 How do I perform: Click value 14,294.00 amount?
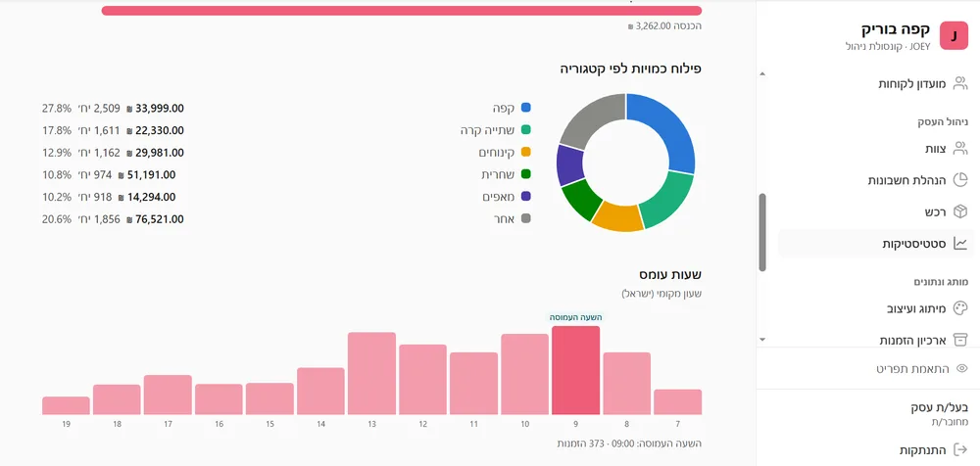pyautogui.click(x=151, y=197)
